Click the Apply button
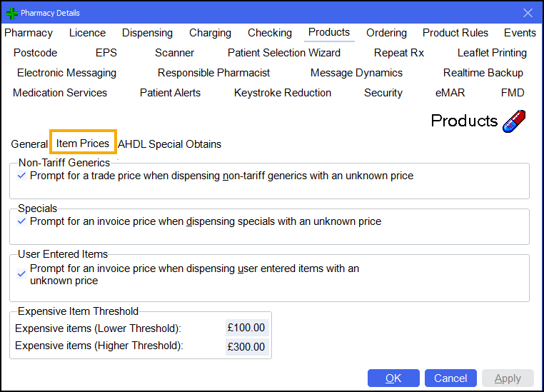This screenshot has width=544, height=392. (508, 378)
